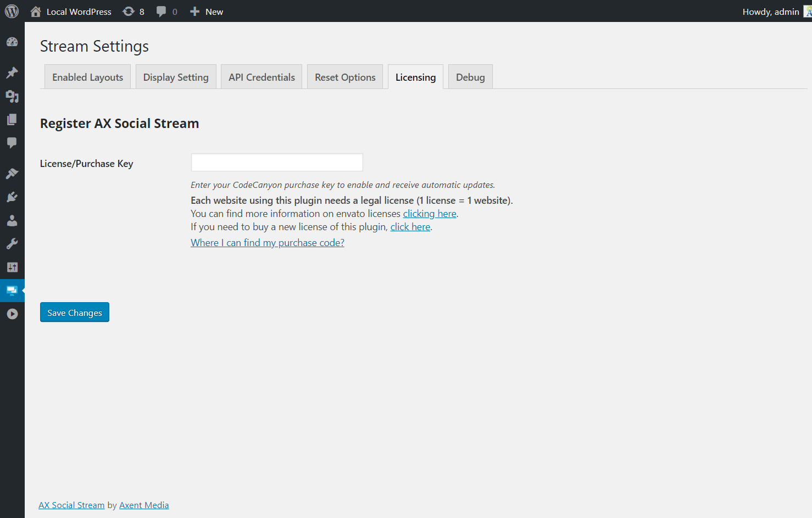Viewport: 812px width, 518px height.
Task: Open Plugins via the plug sidebar icon
Action: coord(12,197)
